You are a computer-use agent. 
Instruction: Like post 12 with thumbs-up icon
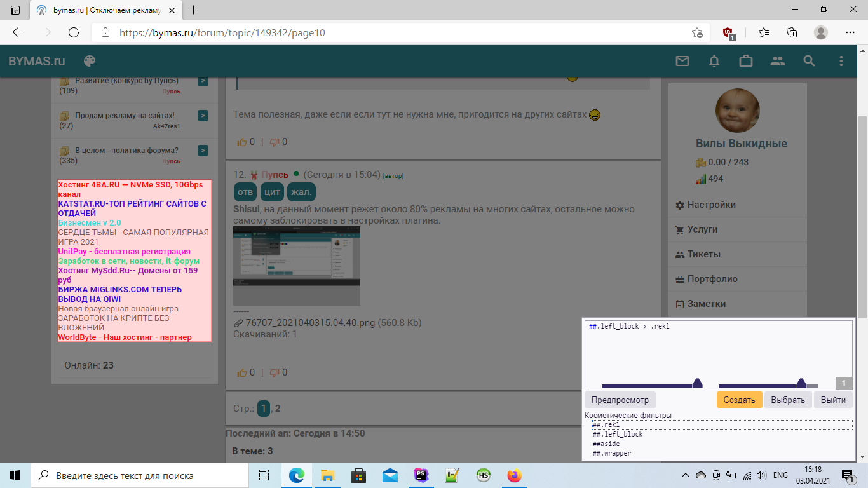[241, 372]
